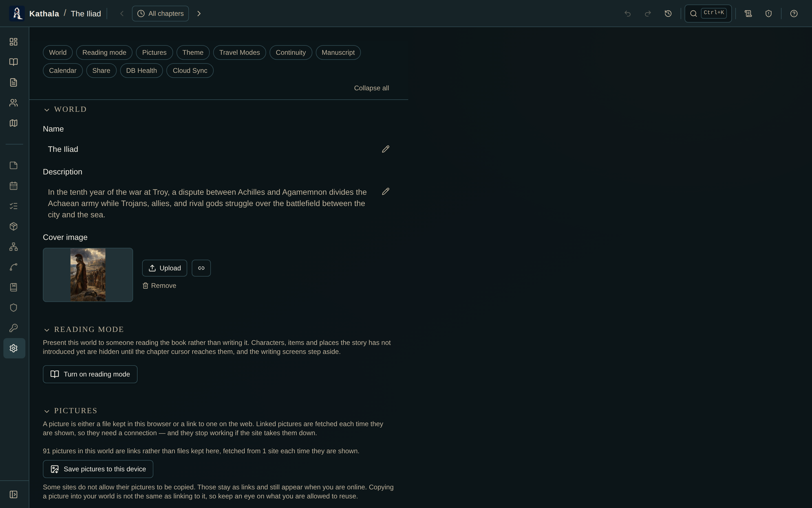Open the bookmarked book icon in sidebar
The width and height of the screenshot is (812, 508).
click(14, 287)
